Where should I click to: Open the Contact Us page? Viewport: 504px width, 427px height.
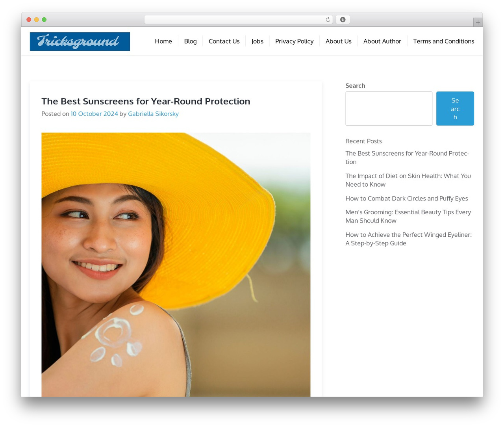[x=224, y=41]
